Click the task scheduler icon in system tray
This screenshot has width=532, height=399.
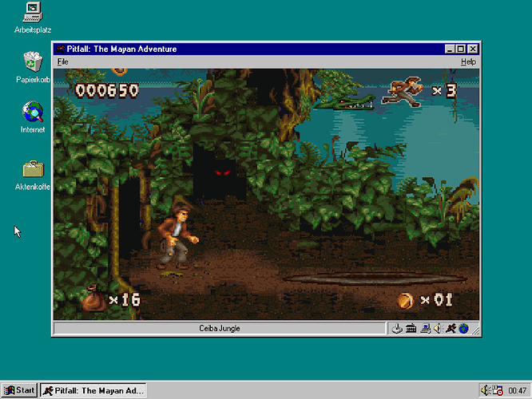498,390
